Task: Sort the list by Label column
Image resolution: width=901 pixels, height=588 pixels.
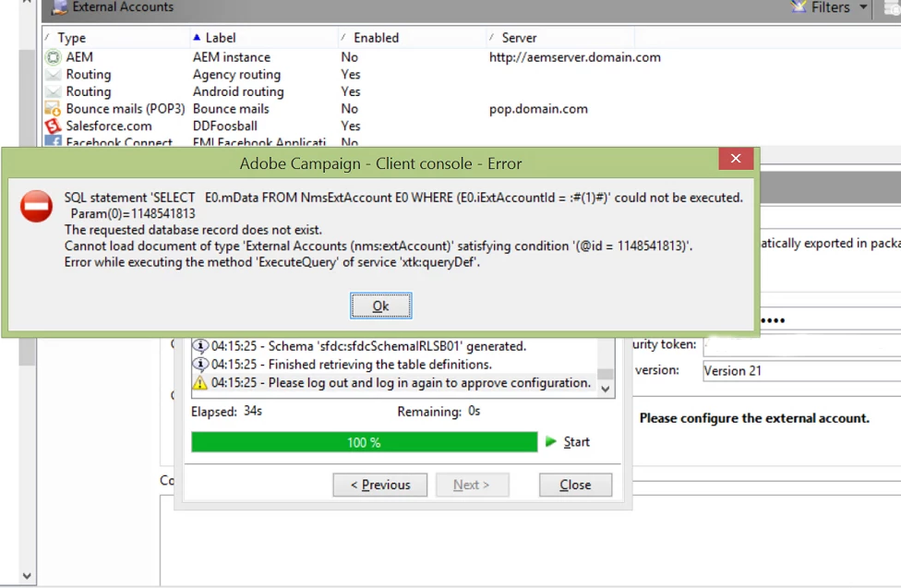Action: (220, 38)
